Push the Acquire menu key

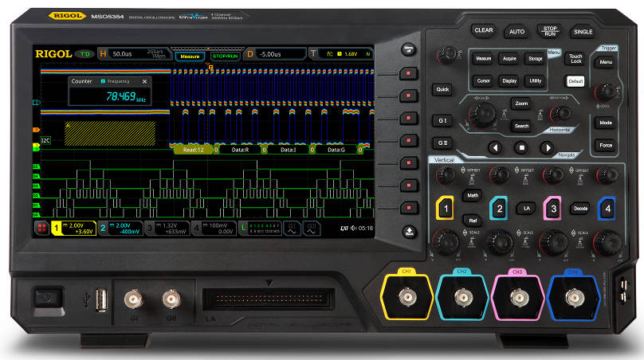click(509, 59)
